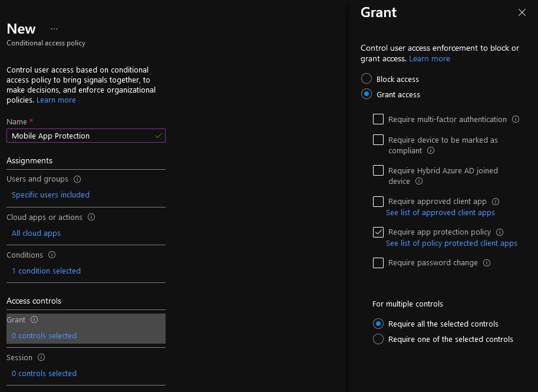Check Require device to be marked as compliant

pyautogui.click(x=378, y=140)
